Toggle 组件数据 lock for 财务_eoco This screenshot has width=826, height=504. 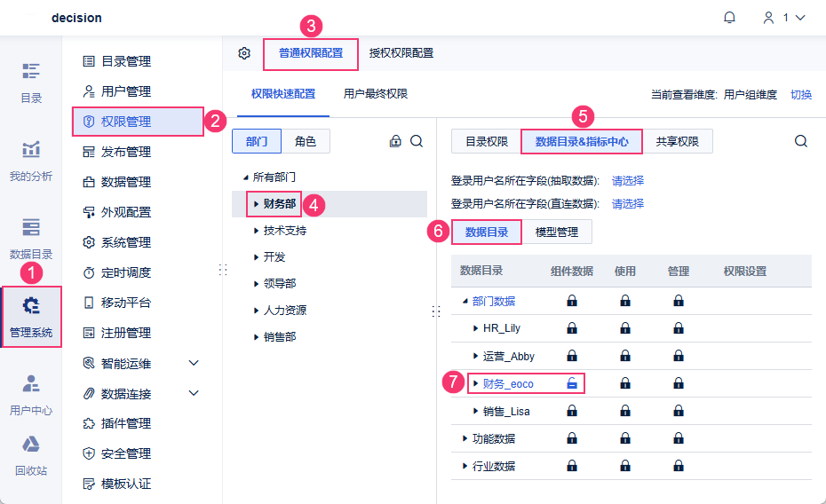coord(573,383)
